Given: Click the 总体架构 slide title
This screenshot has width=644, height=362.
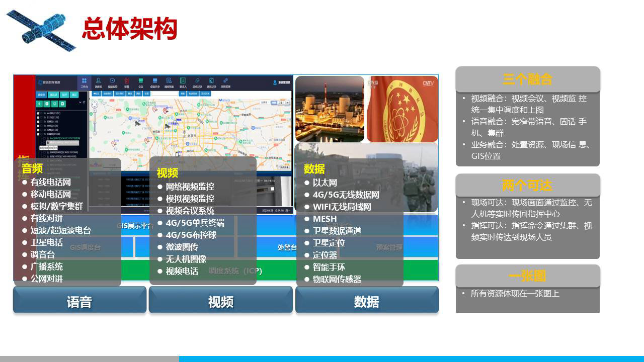Looking at the screenshot, I should pyautogui.click(x=129, y=29).
